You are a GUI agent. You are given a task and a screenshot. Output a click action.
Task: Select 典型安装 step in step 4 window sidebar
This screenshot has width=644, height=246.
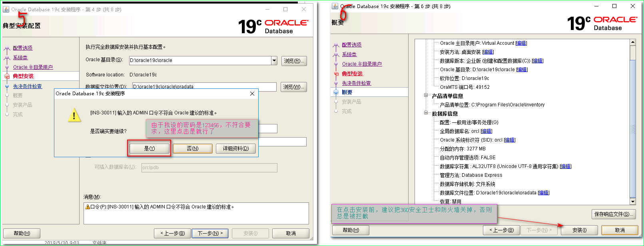pyautogui.click(x=23, y=76)
